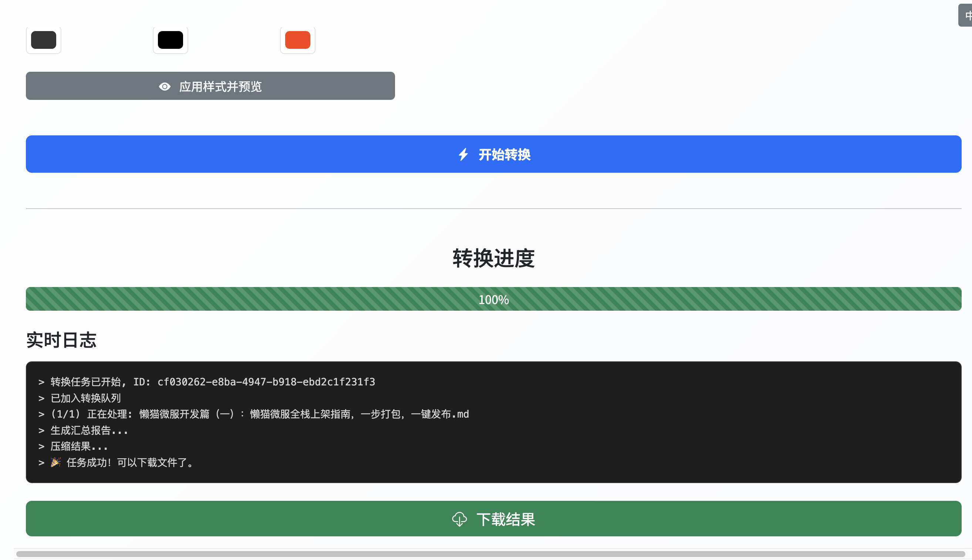Click the 转换进度 heading

click(494, 258)
